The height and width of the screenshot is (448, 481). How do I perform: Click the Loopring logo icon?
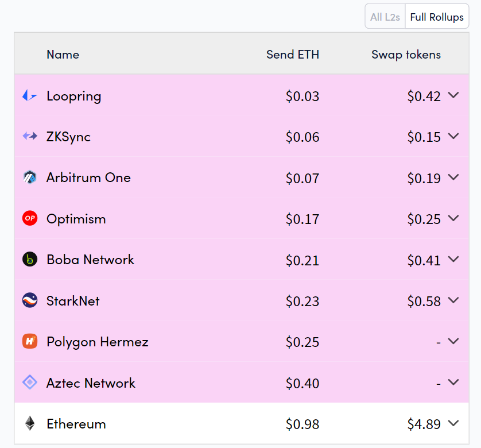[x=30, y=96]
